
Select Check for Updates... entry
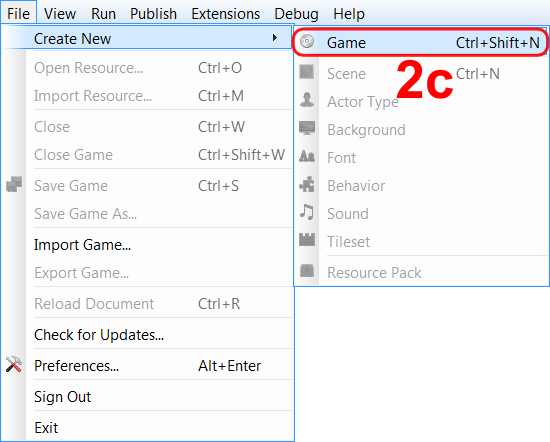point(147,335)
